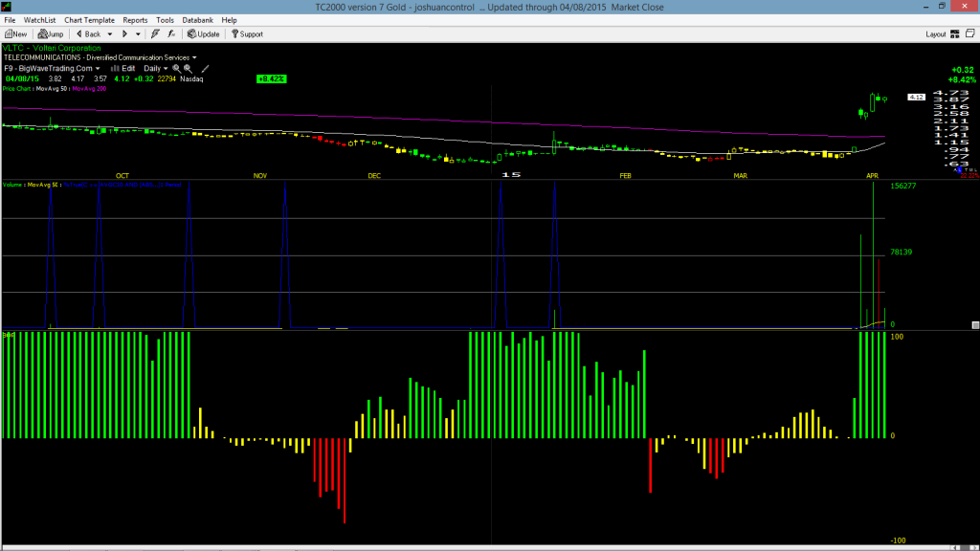Open the File menu

click(10, 20)
